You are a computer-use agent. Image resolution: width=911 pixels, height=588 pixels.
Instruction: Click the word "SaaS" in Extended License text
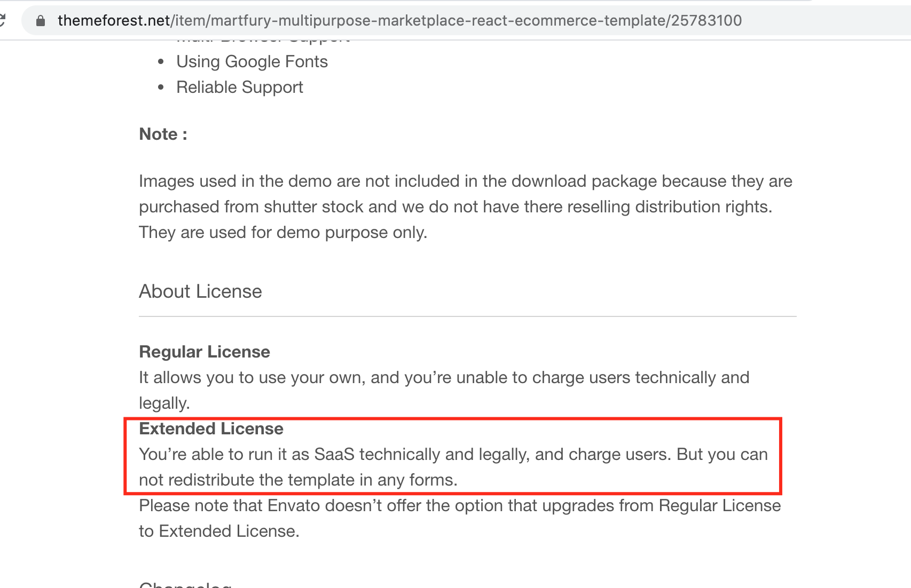click(x=334, y=455)
